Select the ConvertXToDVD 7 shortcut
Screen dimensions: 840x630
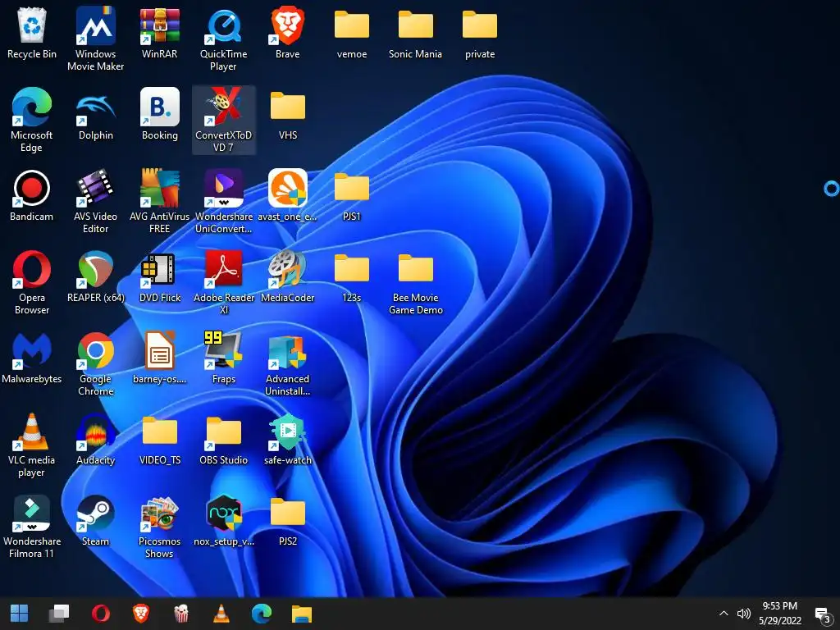tap(223, 120)
